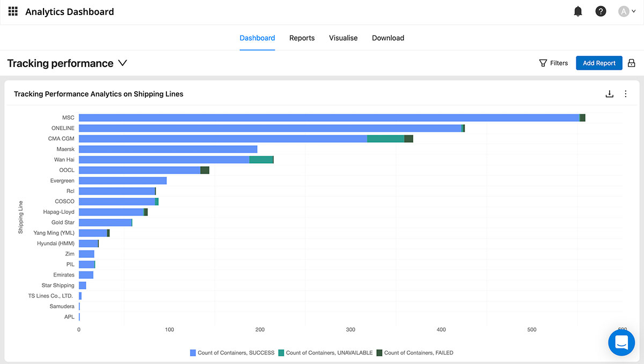Click the MSC axis label
The width and height of the screenshot is (644, 364).
68,117
